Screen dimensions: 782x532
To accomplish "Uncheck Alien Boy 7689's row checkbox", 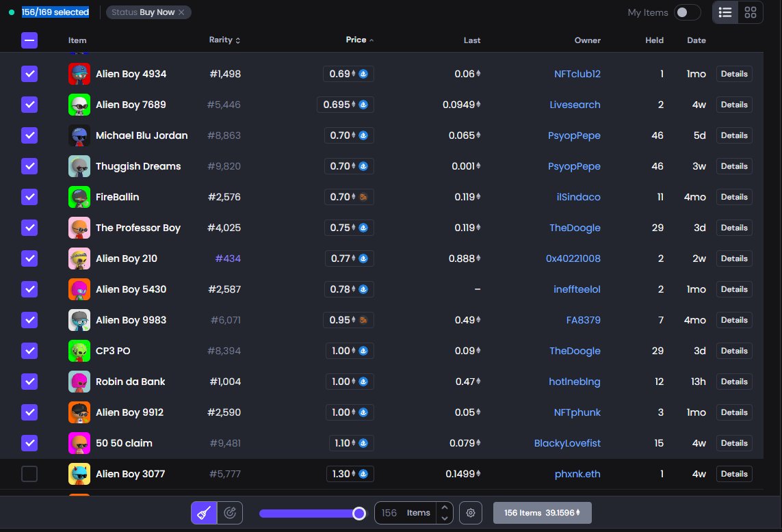I will click(x=29, y=105).
